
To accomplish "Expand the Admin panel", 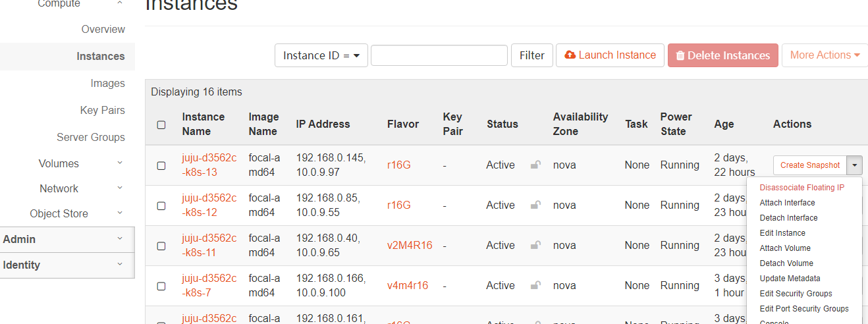I will 67,239.
